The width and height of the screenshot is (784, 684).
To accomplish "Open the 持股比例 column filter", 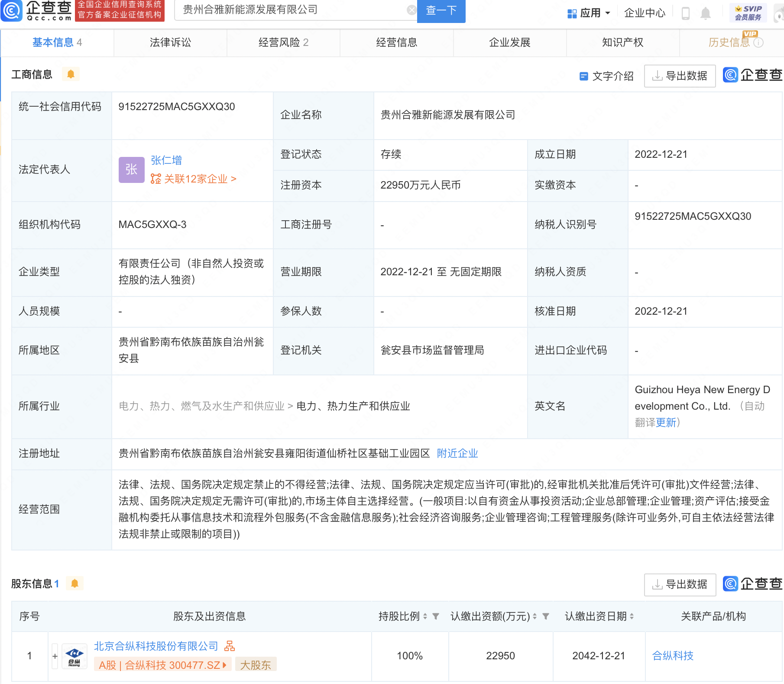I will (x=436, y=616).
